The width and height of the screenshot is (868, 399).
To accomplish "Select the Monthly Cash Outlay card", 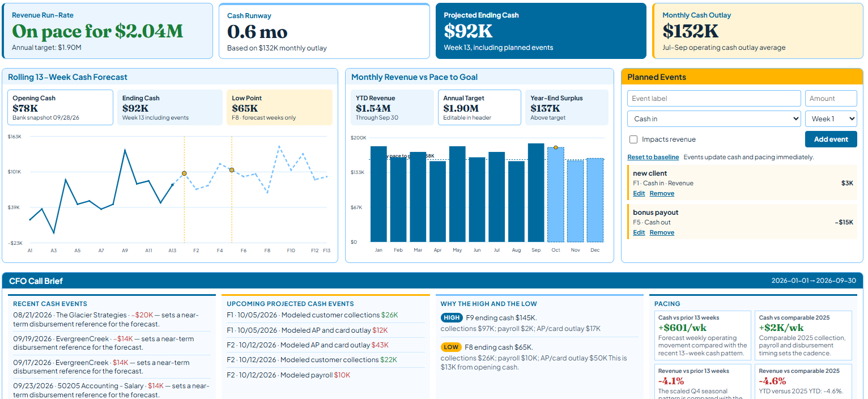I will click(x=758, y=31).
